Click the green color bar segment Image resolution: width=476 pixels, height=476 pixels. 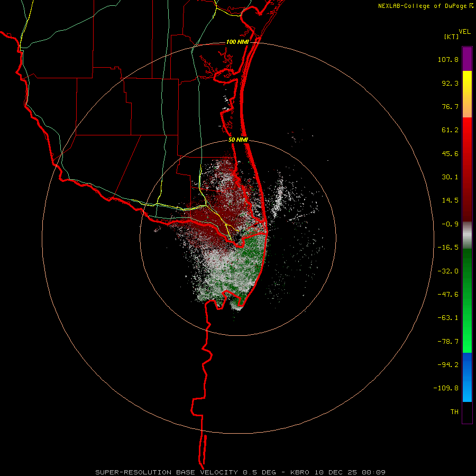click(467, 300)
